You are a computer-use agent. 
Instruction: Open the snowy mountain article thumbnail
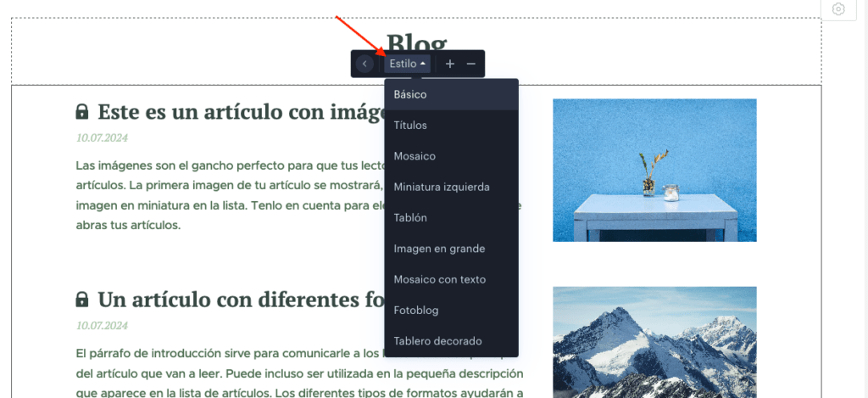(x=654, y=342)
